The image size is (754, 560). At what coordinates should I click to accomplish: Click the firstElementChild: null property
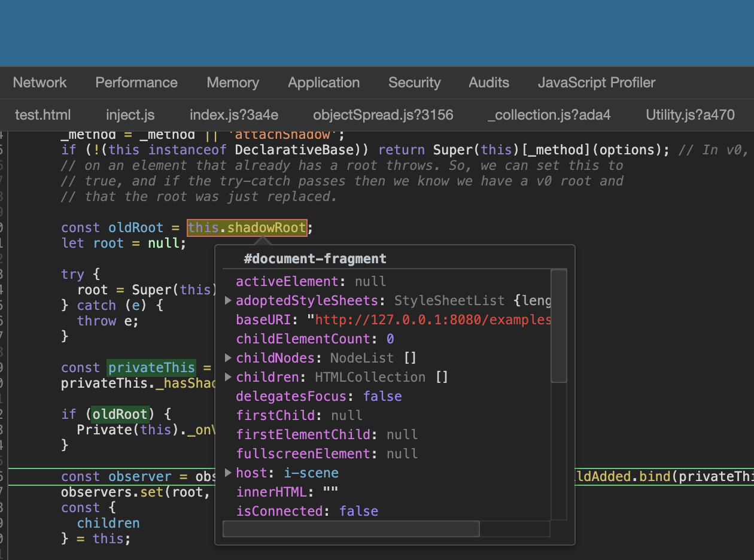327,434
